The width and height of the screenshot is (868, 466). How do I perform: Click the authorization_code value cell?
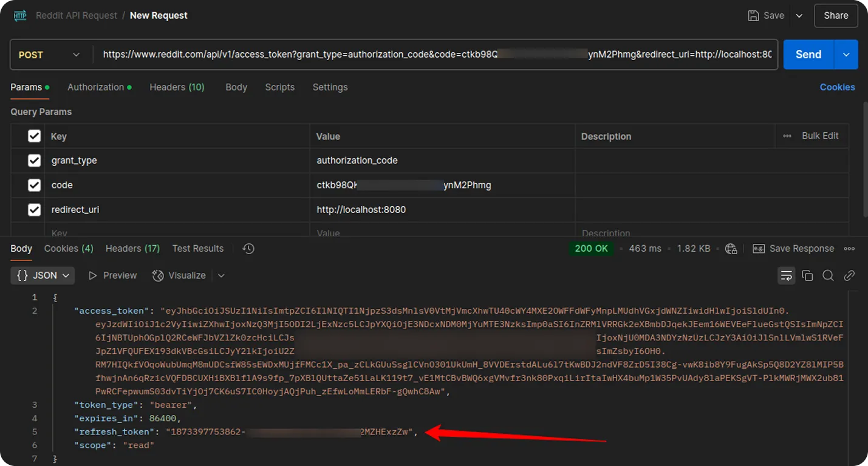[442, 161]
